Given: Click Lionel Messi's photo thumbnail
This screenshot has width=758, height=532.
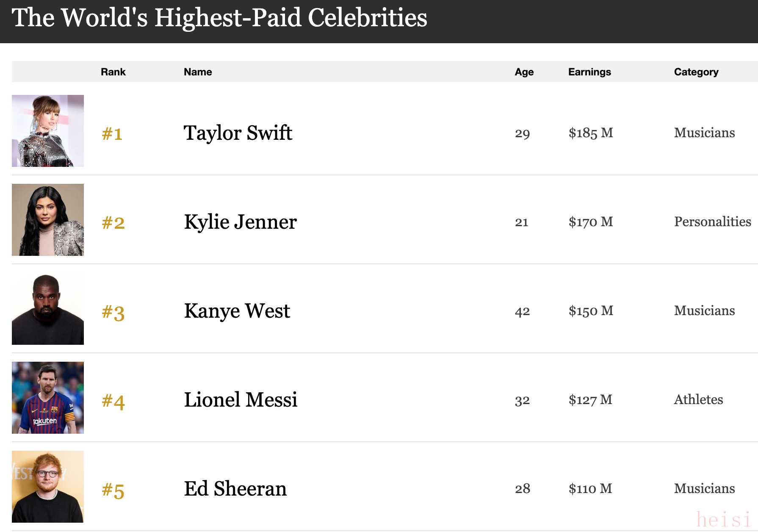Looking at the screenshot, I should pos(48,398).
